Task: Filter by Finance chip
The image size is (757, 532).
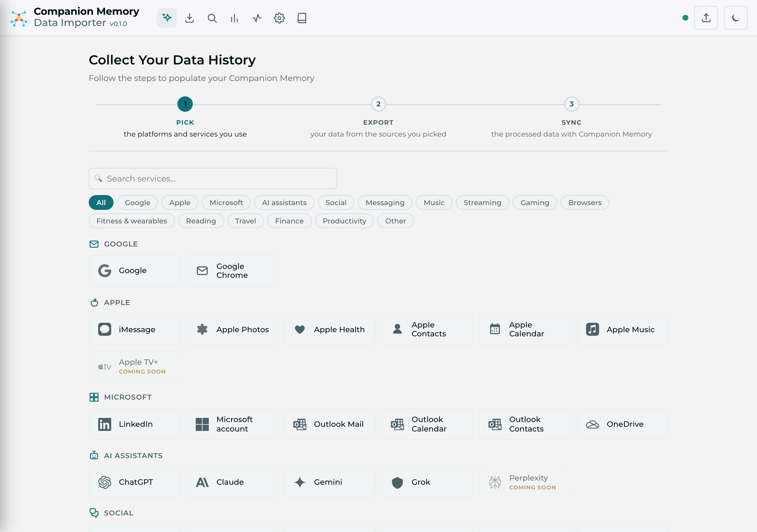Action: click(289, 221)
